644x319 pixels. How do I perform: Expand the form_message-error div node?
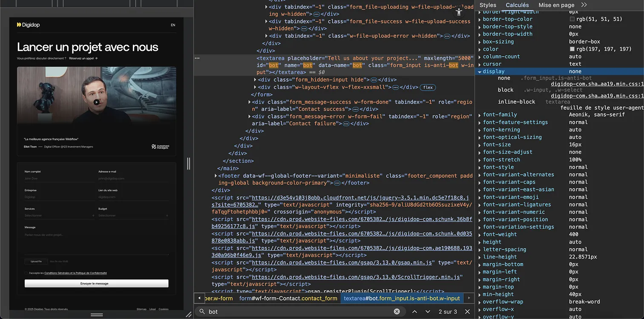[x=249, y=117]
